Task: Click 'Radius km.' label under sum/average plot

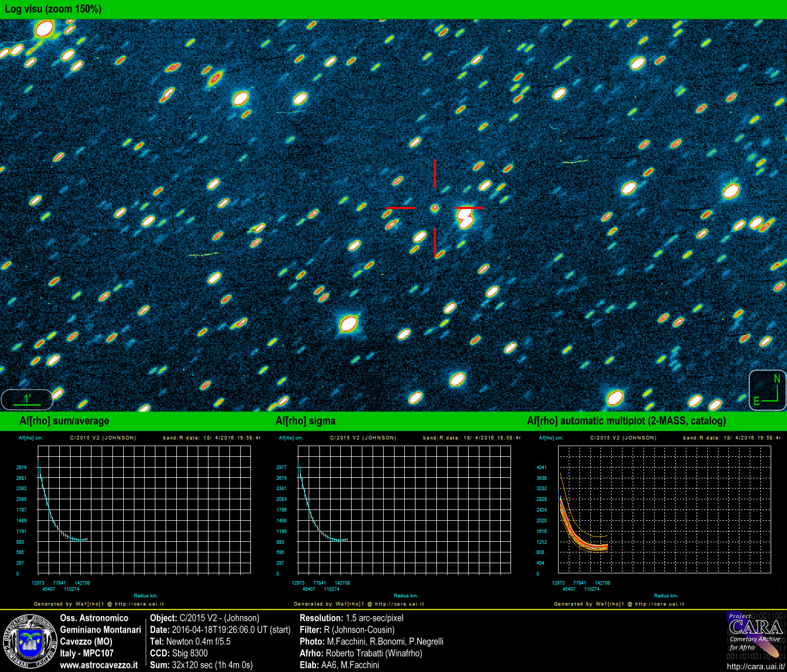Action: click(x=146, y=596)
